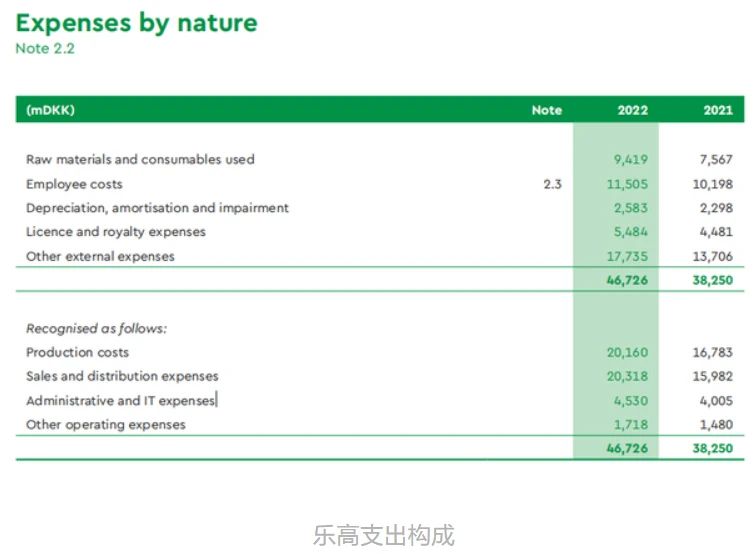Click the Employee costs note reference 2.3
This screenshot has width=755, height=554.
pos(552,184)
